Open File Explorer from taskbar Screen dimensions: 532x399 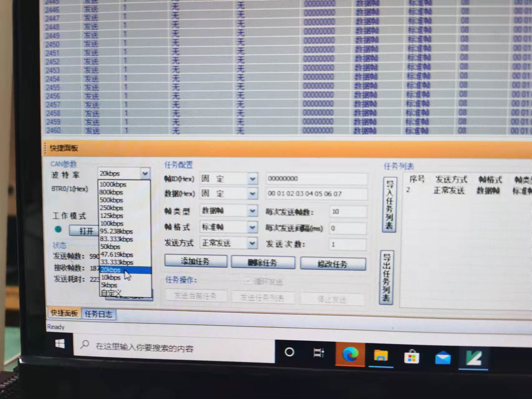coord(381,355)
